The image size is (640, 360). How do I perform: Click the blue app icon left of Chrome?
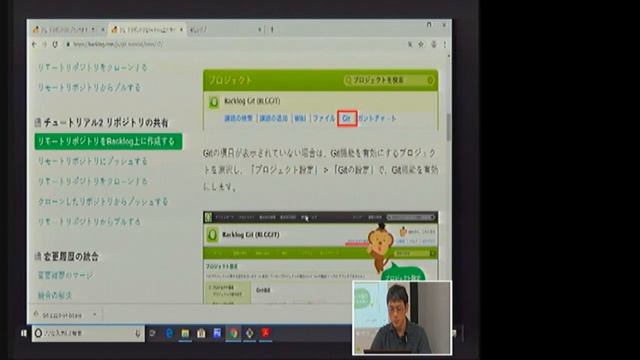[x=217, y=333]
